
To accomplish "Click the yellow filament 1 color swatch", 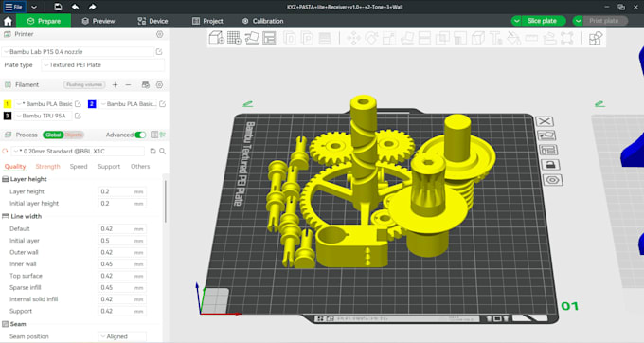I will (8, 104).
